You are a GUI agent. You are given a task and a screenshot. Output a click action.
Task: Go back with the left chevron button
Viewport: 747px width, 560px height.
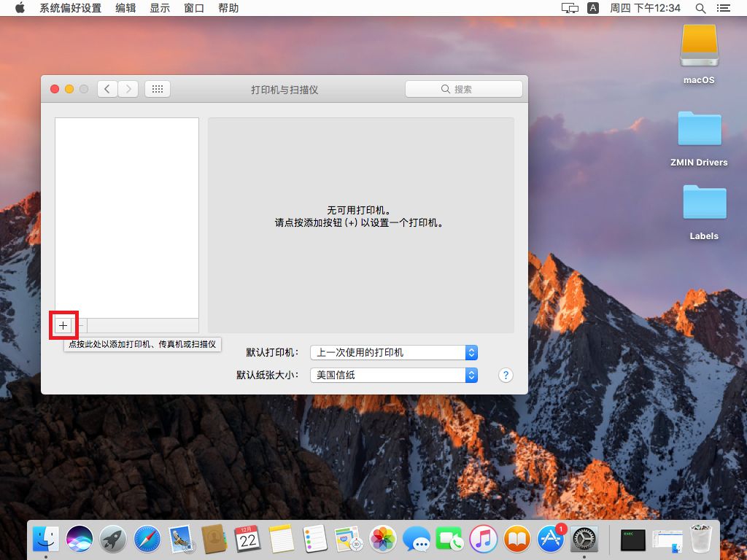tap(108, 89)
